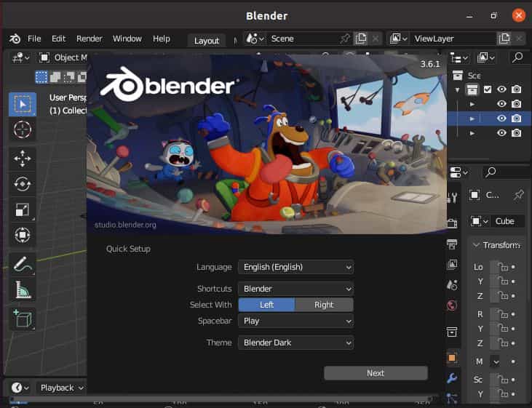Open the Spacebar action dropdown
532x408 pixels.
coord(296,321)
